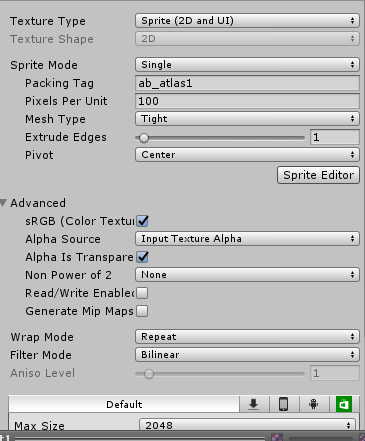Open the Max Size dropdown
This screenshot has width=365, height=441.
click(247, 425)
